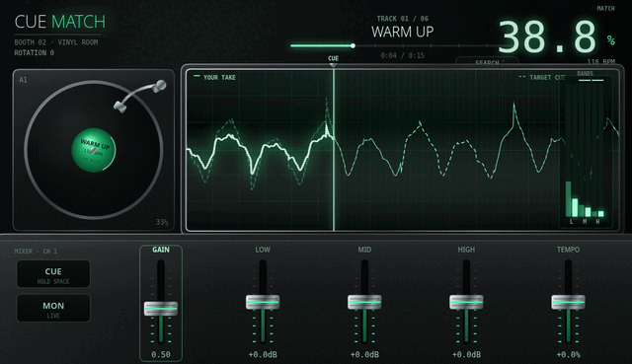The width and height of the screenshot is (632, 364).
Task: Click the "0:04 / 0:15" time readout
Action: (x=402, y=55)
